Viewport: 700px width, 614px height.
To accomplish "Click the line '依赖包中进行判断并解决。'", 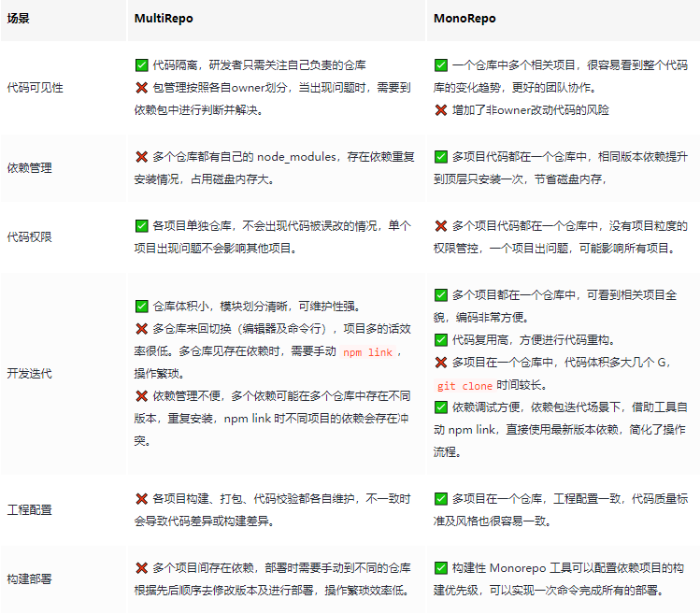I will click(199, 110).
